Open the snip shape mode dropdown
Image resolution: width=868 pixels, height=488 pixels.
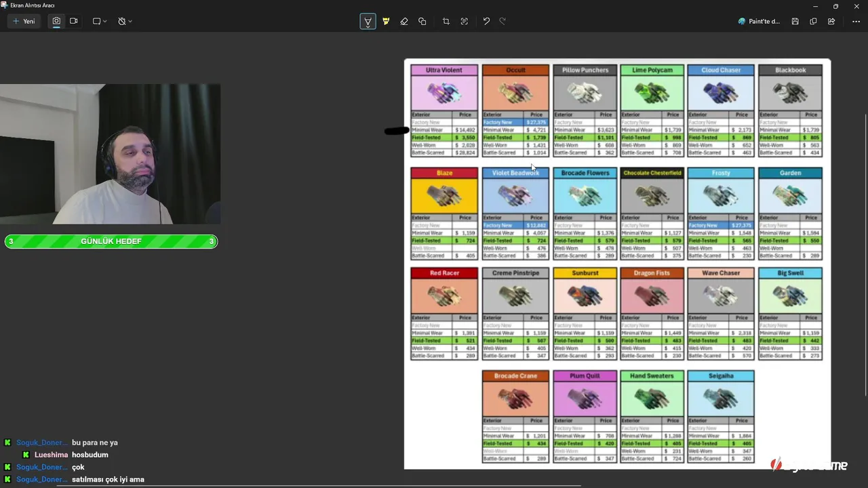(x=100, y=21)
